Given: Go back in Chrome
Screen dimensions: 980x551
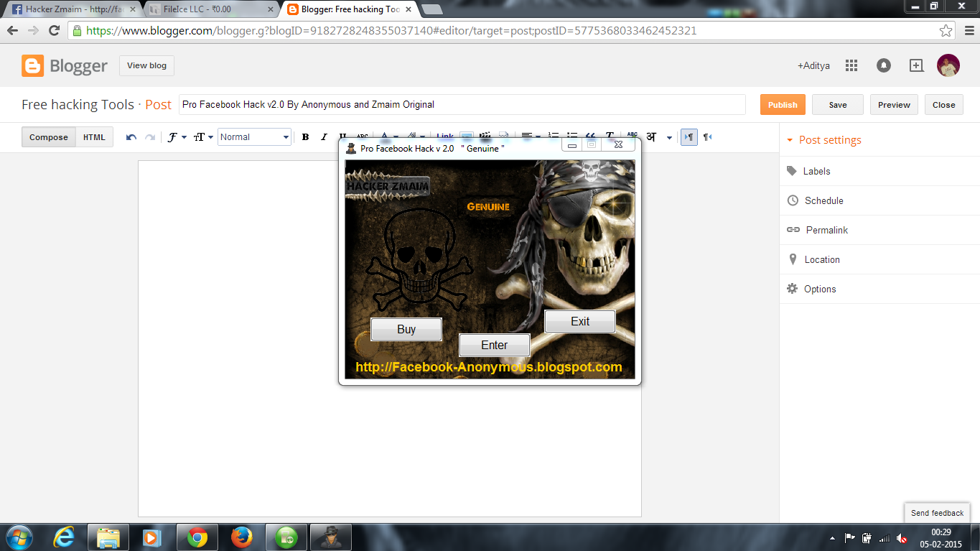Looking at the screenshot, I should [x=13, y=31].
